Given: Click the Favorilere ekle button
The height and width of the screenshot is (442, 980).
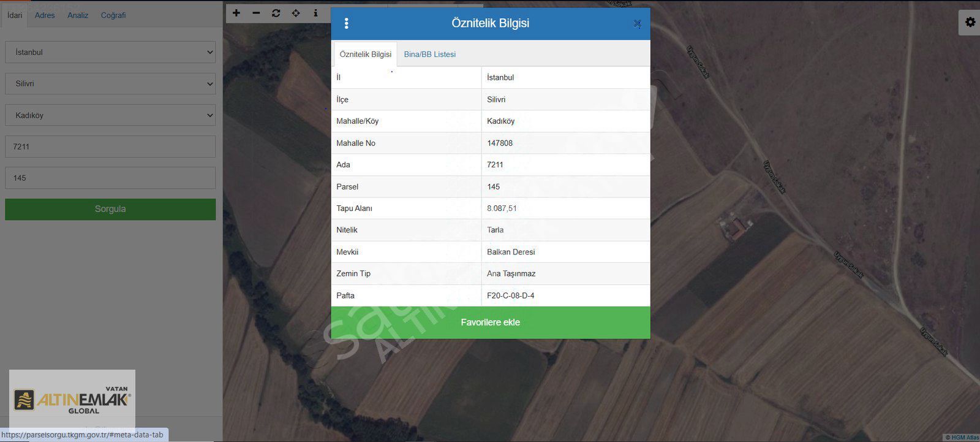Looking at the screenshot, I should [x=490, y=322].
